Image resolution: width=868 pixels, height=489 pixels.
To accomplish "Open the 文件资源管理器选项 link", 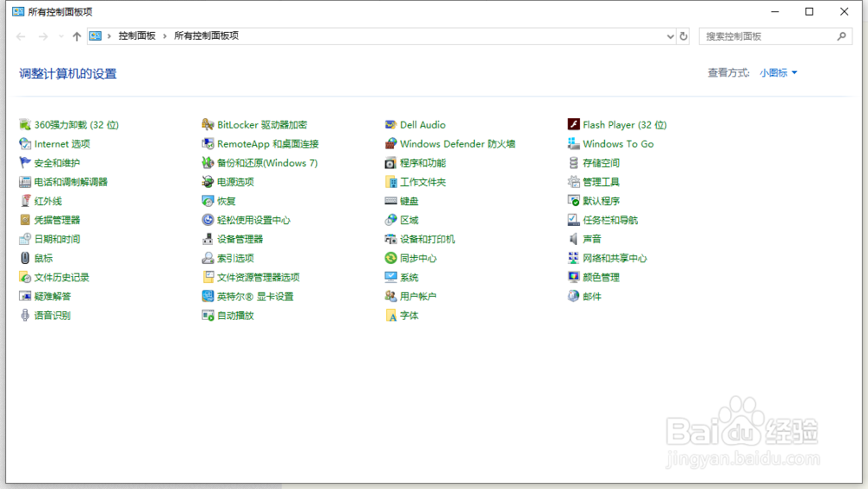I will [x=259, y=277].
